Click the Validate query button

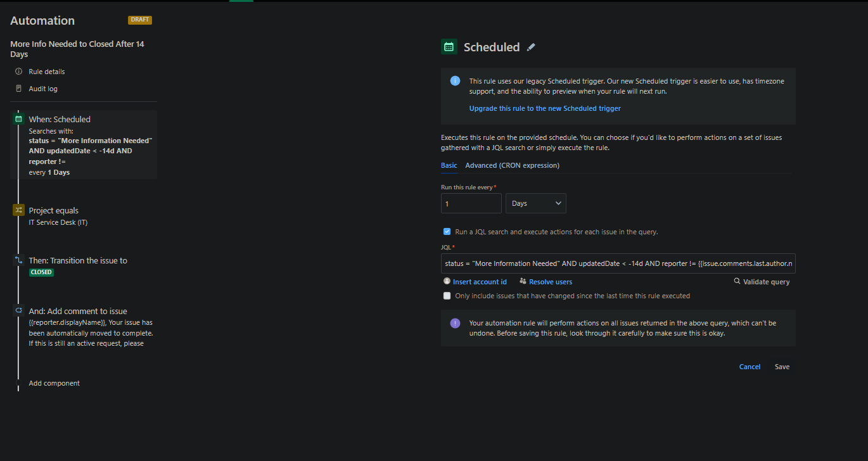pos(762,282)
